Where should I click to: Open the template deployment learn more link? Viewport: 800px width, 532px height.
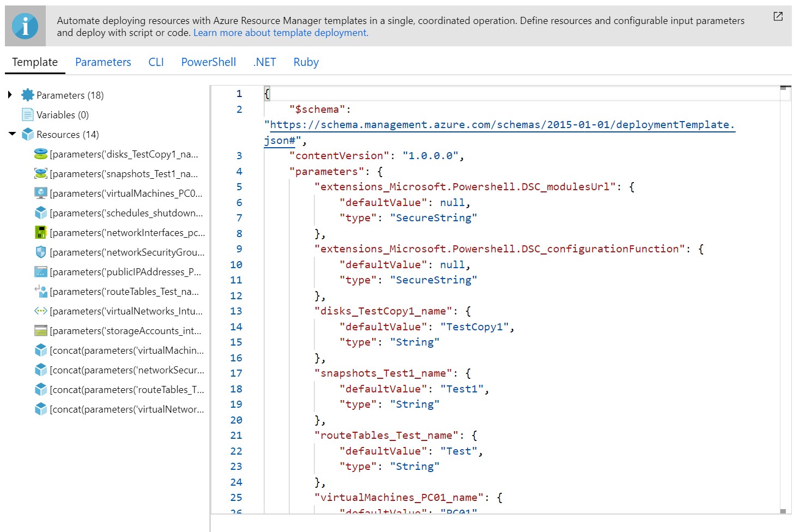281,33
